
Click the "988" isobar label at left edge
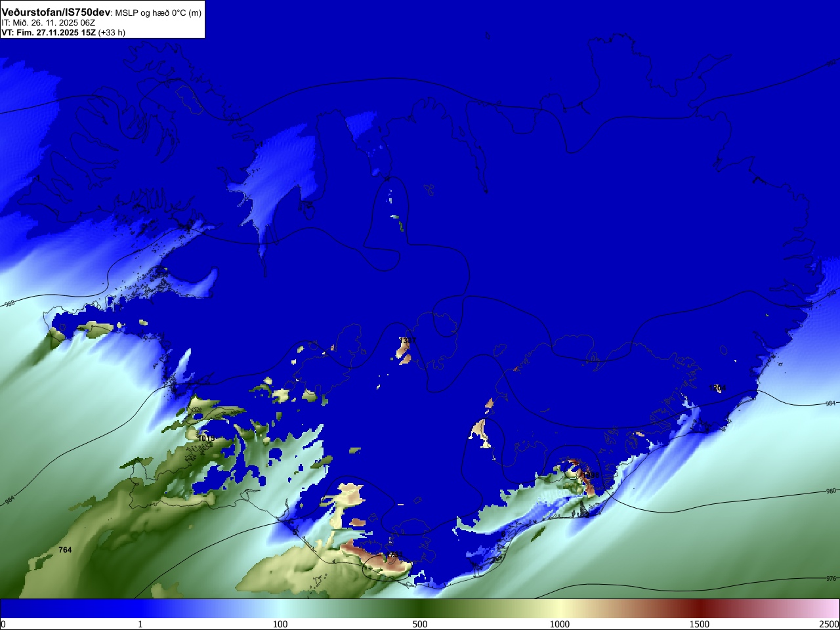(9, 304)
